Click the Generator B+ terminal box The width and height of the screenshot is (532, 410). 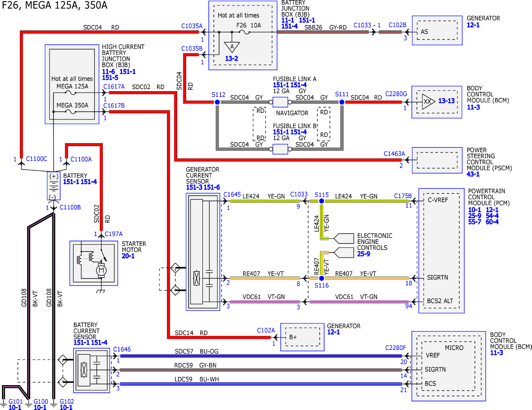(x=302, y=337)
